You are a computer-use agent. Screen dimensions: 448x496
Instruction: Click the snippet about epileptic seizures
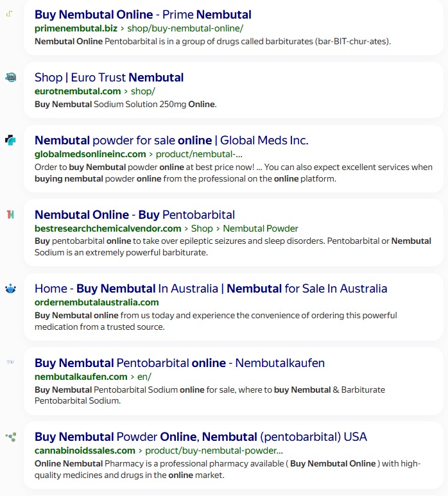tap(233, 247)
